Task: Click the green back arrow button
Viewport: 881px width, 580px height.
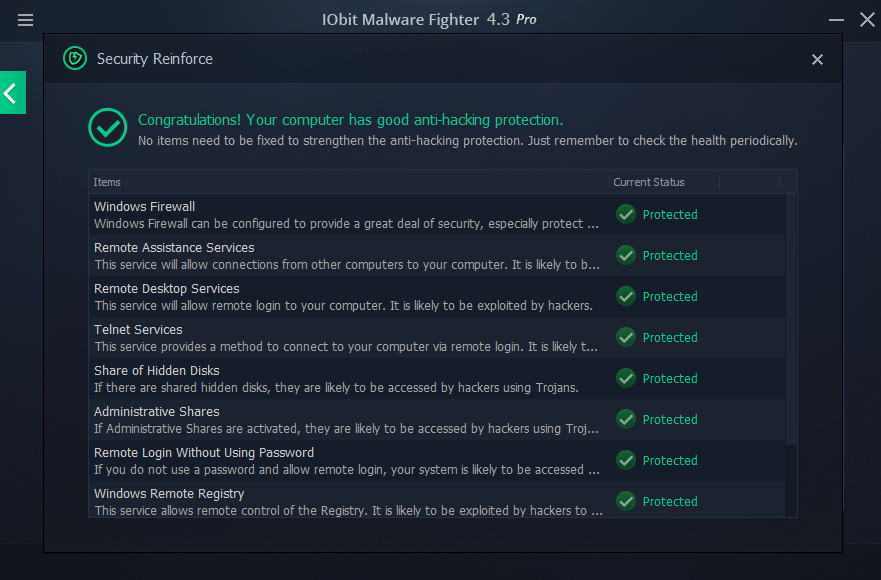Action: pos(12,93)
